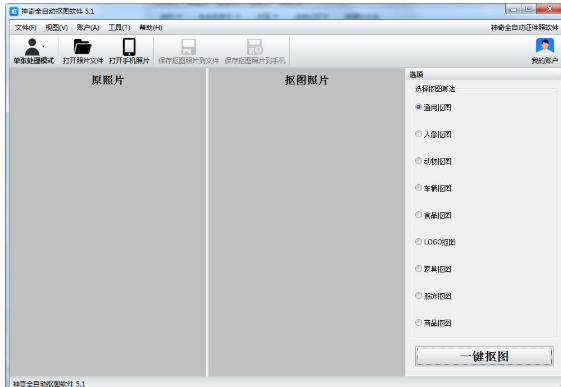Open the 账户(A) menu
561x387 pixels.
(88, 28)
